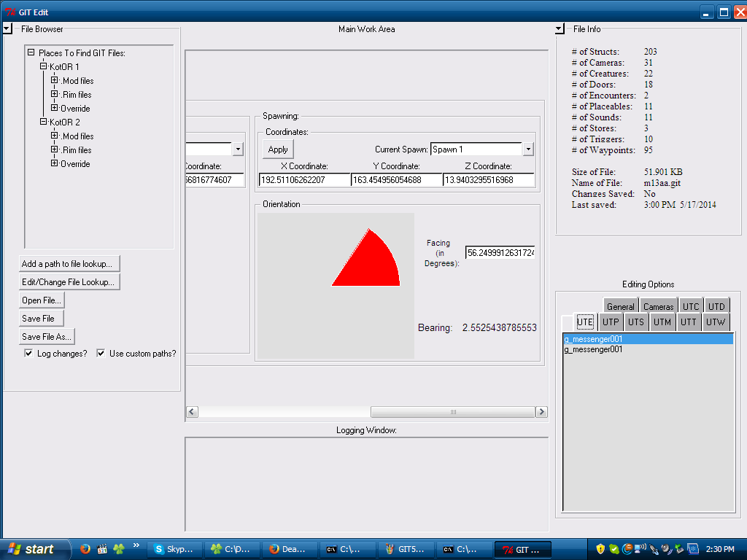Click the scrollbar right arrow
The width and height of the screenshot is (747, 560).
542,412
